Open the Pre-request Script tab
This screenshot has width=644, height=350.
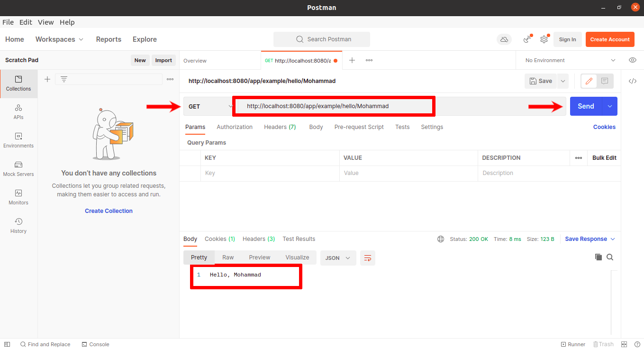(359, 127)
